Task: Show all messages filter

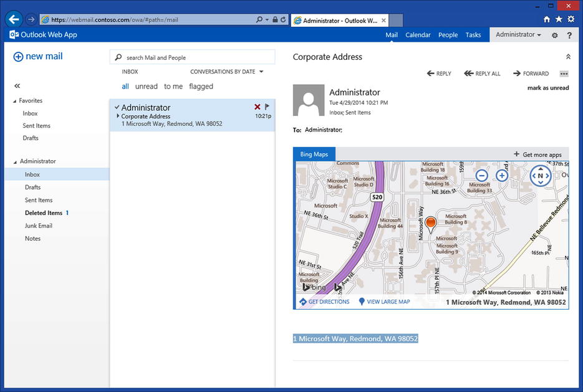Action: click(125, 87)
